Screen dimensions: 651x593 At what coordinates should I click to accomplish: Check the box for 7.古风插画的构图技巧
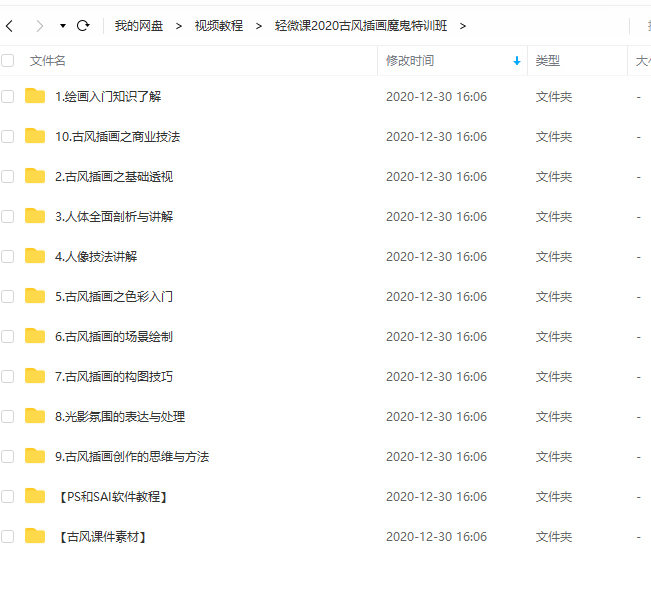7,376
